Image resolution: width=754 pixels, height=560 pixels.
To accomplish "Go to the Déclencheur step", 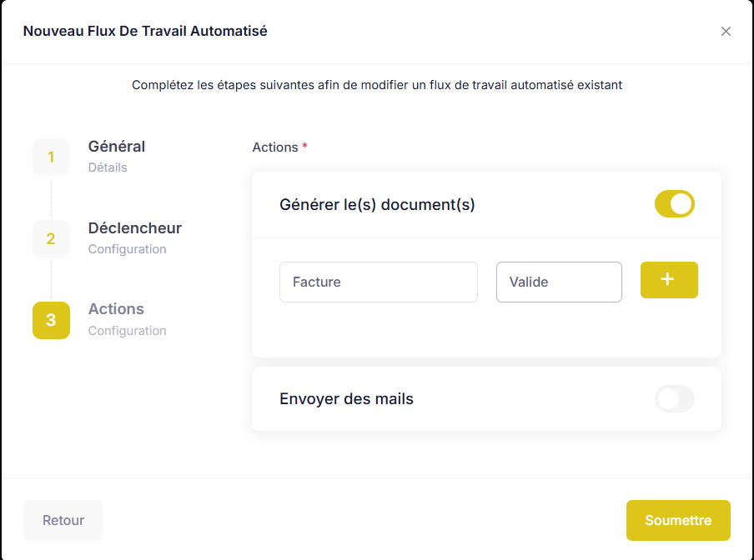I will (x=134, y=228).
